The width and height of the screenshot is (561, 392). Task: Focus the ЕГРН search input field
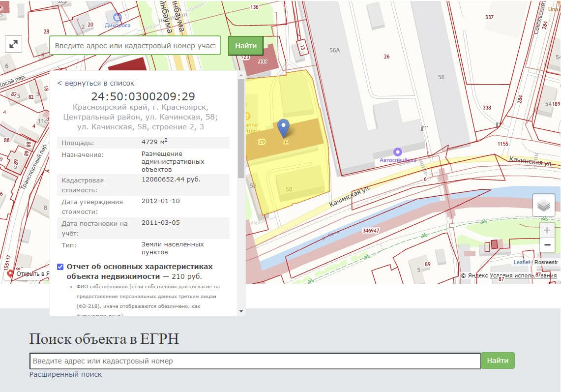pos(255,361)
